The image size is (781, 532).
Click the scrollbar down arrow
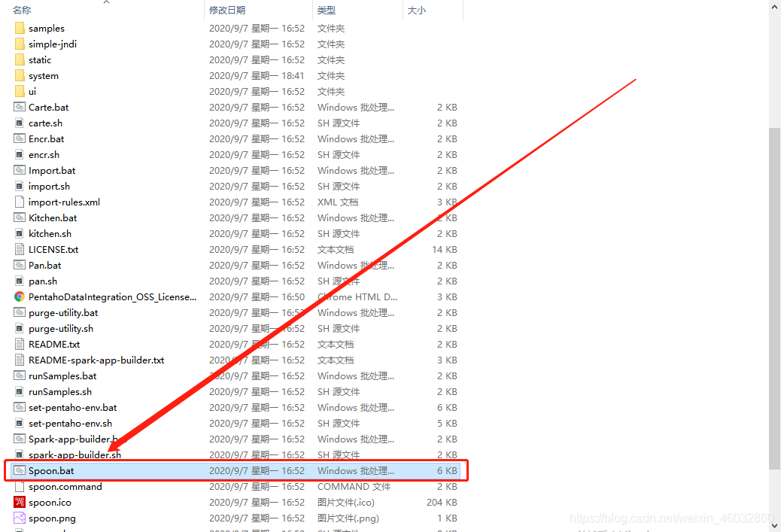tap(775, 527)
